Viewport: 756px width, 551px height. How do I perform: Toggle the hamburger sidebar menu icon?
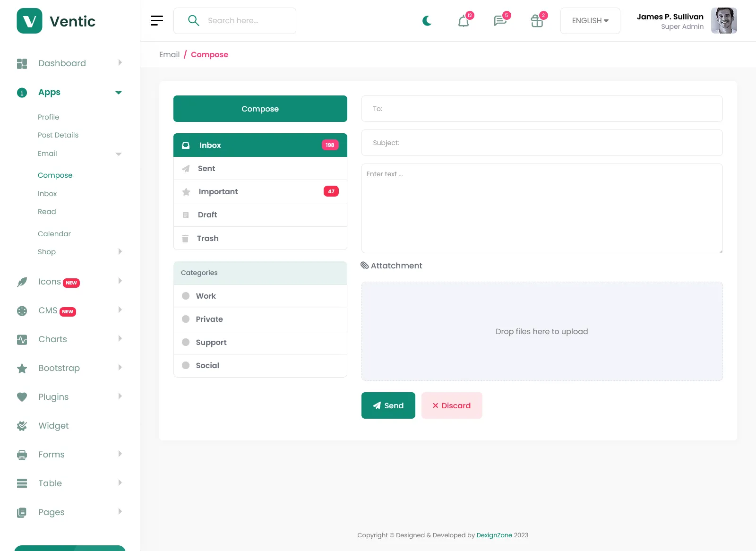(157, 21)
